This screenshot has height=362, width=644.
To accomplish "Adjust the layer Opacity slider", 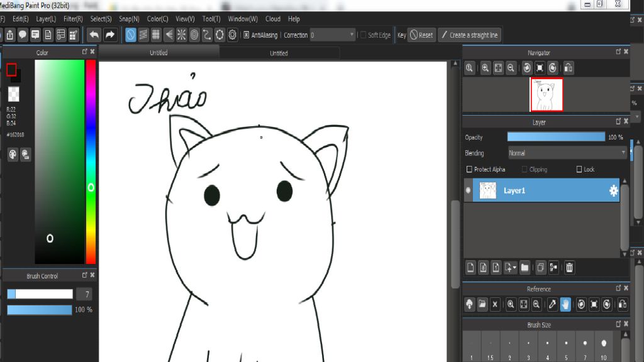I will [556, 137].
